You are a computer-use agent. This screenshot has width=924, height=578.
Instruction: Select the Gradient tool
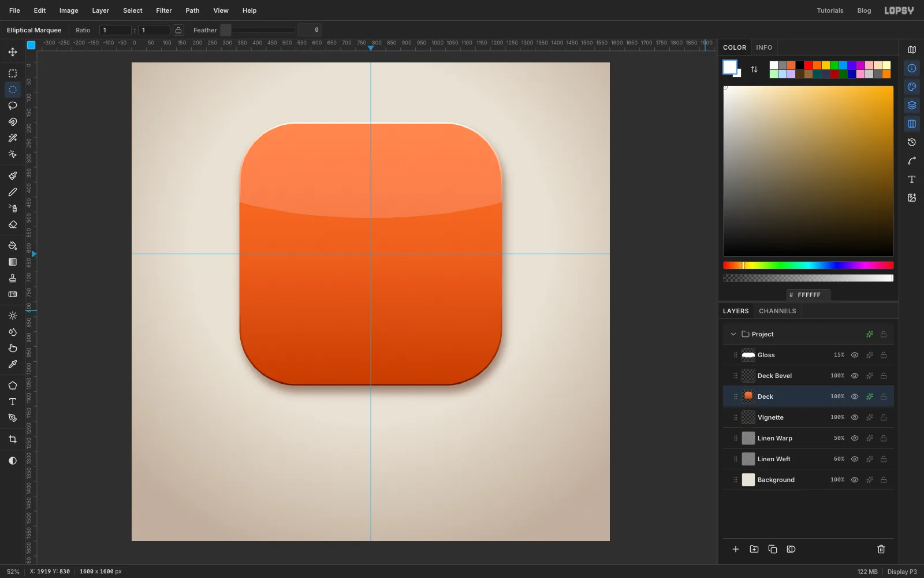point(13,262)
